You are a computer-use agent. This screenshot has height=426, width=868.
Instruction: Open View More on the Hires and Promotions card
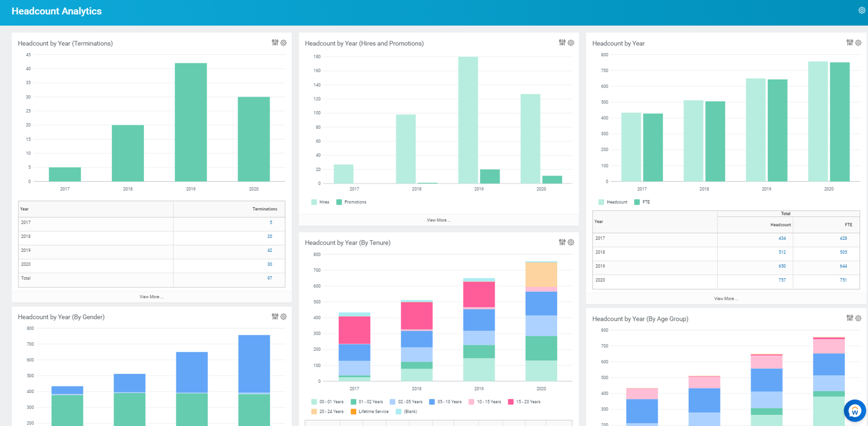pos(439,220)
